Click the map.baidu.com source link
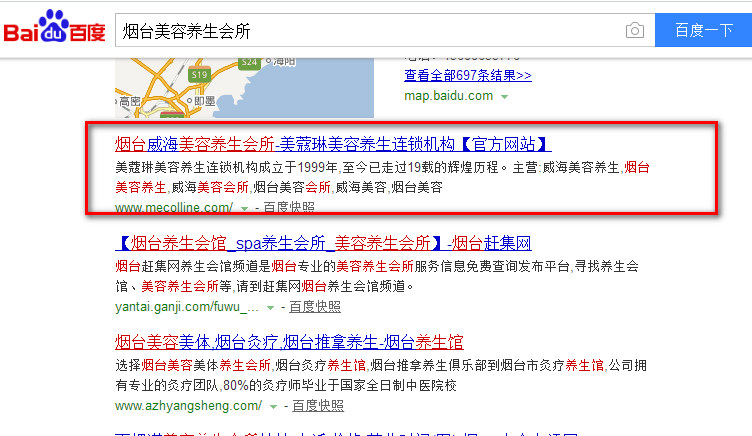 click(x=448, y=96)
